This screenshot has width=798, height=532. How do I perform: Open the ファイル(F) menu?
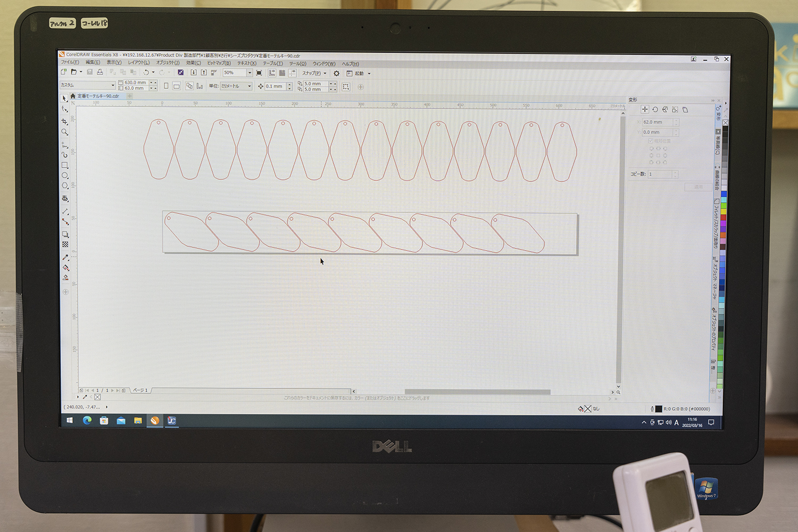70,63
